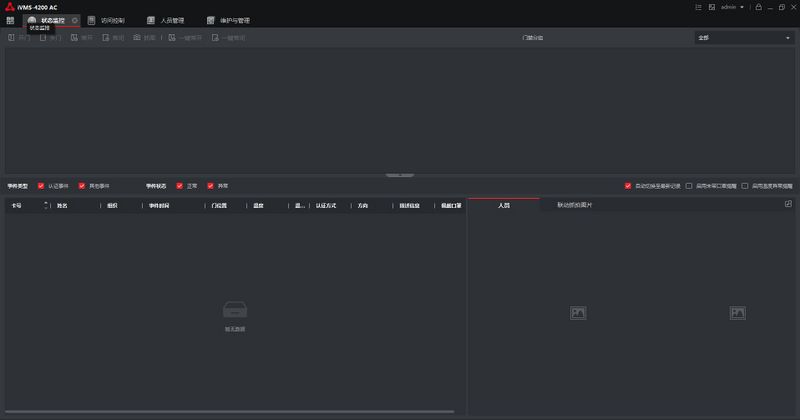Open the module grid menu icon
Screen dimensions: 800x420
point(10,20)
